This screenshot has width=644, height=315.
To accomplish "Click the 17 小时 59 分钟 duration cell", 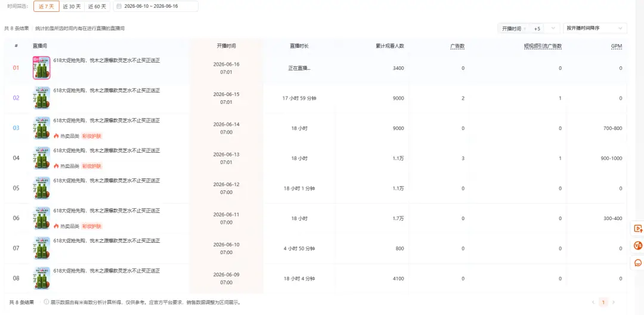I will [x=299, y=98].
